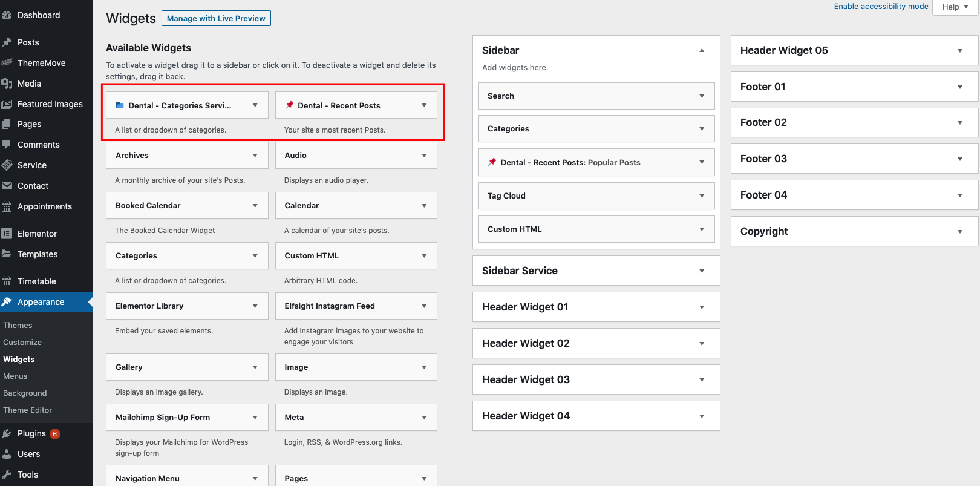Expand the available Dental - Recent Posts widget
The height and width of the screenshot is (486, 980).
click(424, 105)
